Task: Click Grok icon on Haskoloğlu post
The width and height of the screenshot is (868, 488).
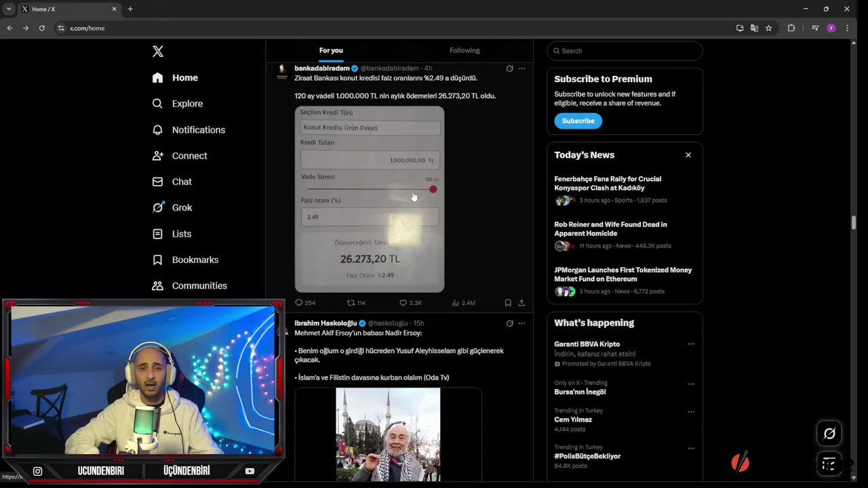Action: click(509, 323)
